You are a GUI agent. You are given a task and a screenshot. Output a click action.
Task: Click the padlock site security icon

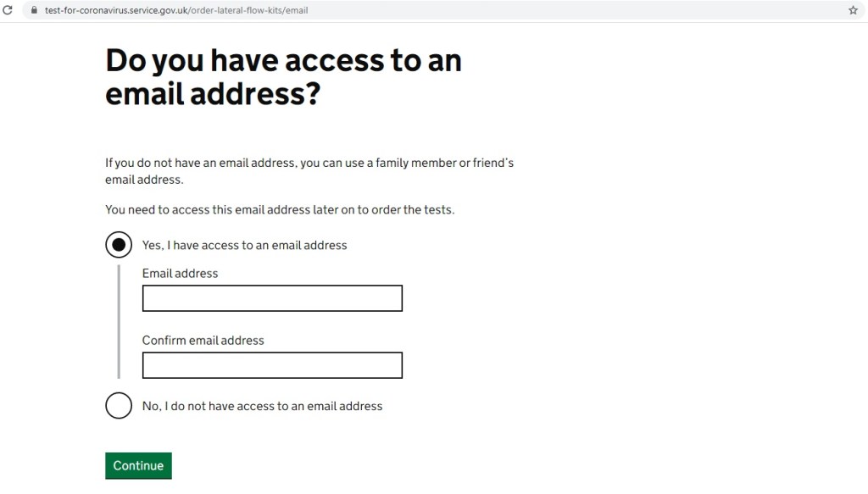pyautogui.click(x=34, y=10)
